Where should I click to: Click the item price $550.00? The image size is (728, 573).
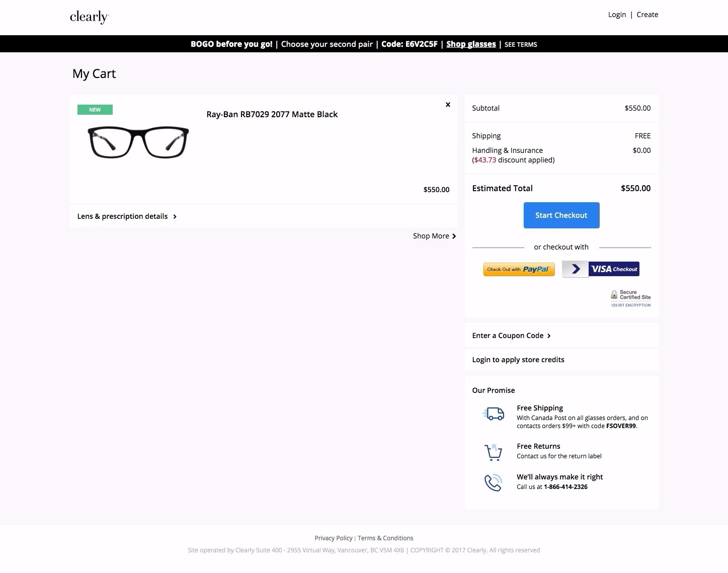pos(436,190)
